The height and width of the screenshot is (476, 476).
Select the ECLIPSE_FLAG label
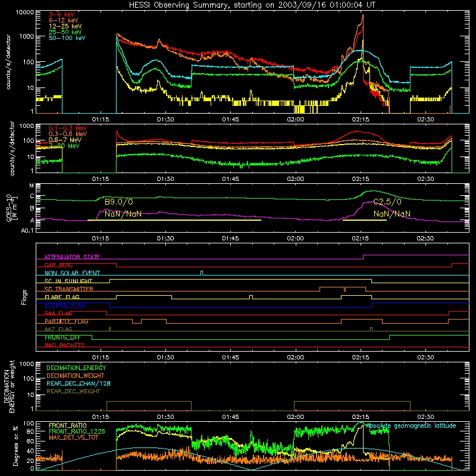coord(65,305)
